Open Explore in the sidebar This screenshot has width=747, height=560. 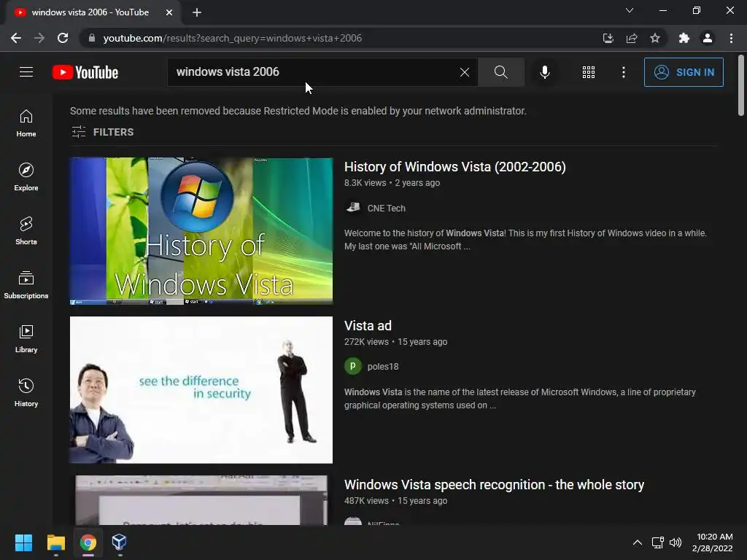pyautogui.click(x=26, y=177)
